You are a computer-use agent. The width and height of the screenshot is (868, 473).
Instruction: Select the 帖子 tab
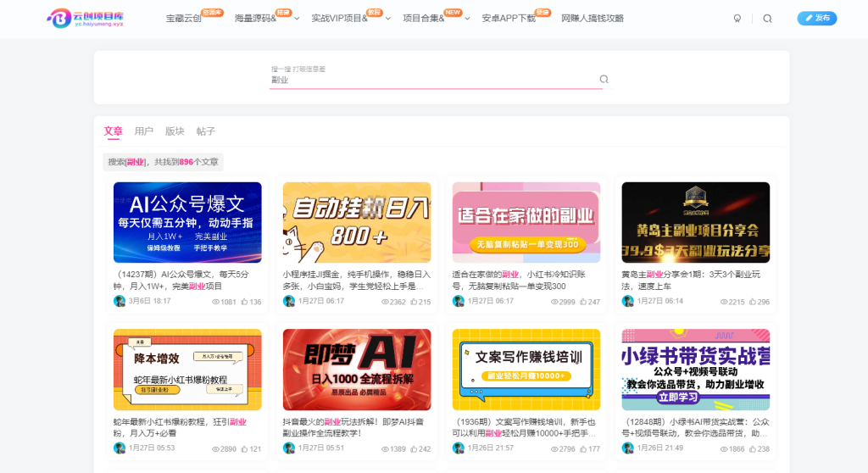point(206,131)
